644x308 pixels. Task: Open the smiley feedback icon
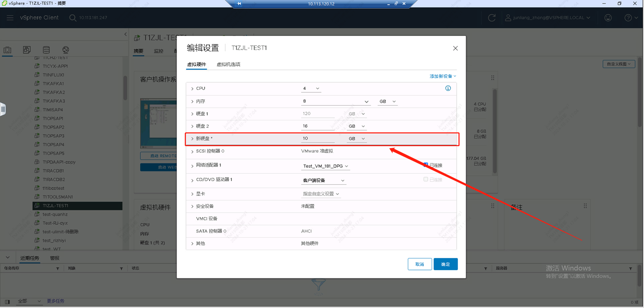[608, 18]
